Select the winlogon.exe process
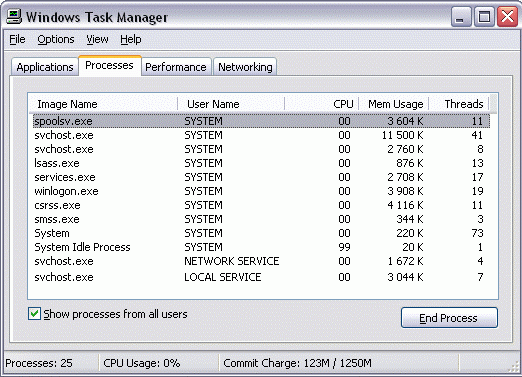Screen dimensions: 522x377 [x=261, y=191]
